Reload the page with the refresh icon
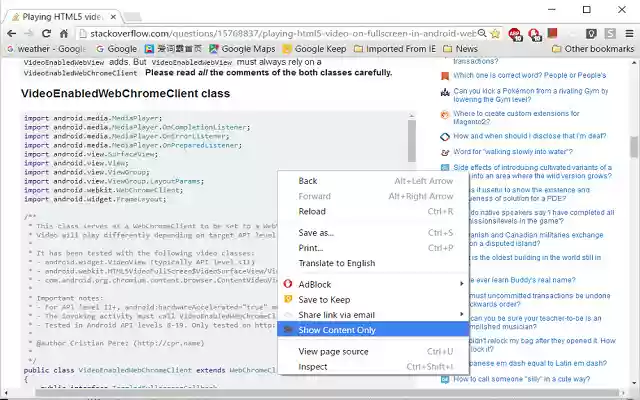Screen dimensions: 640x400 (46, 33)
